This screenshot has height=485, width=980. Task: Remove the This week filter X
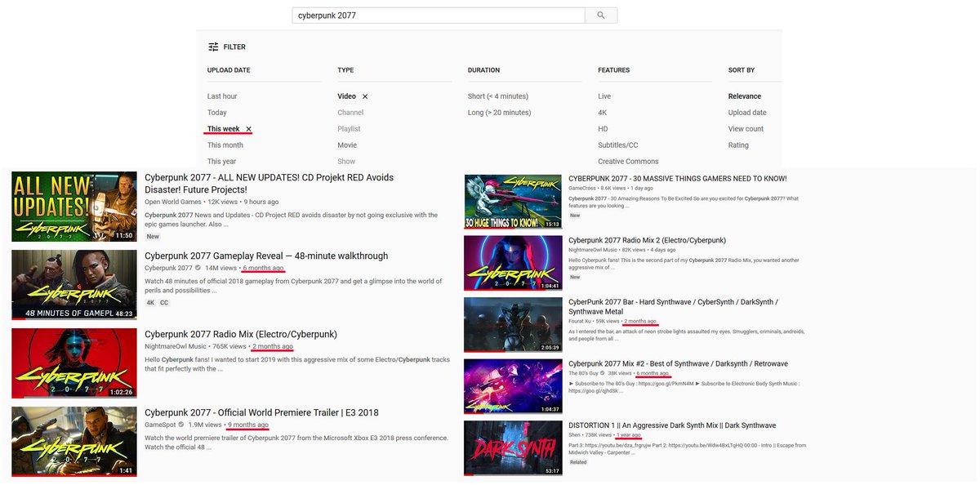pyautogui.click(x=249, y=129)
